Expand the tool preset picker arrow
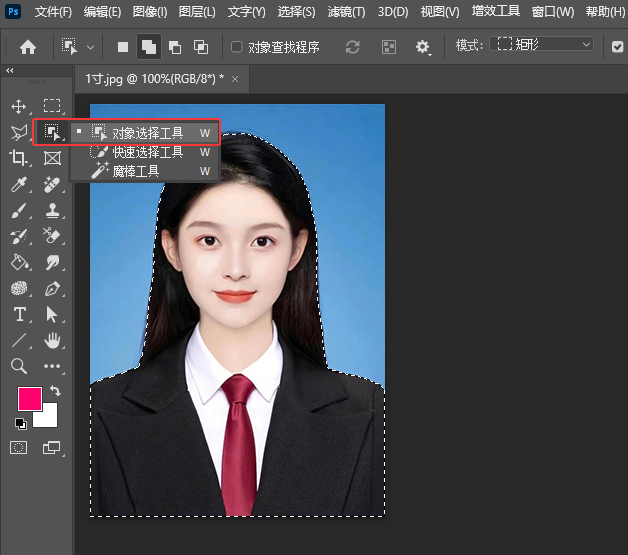 pyautogui.click(x=91, y=46)
